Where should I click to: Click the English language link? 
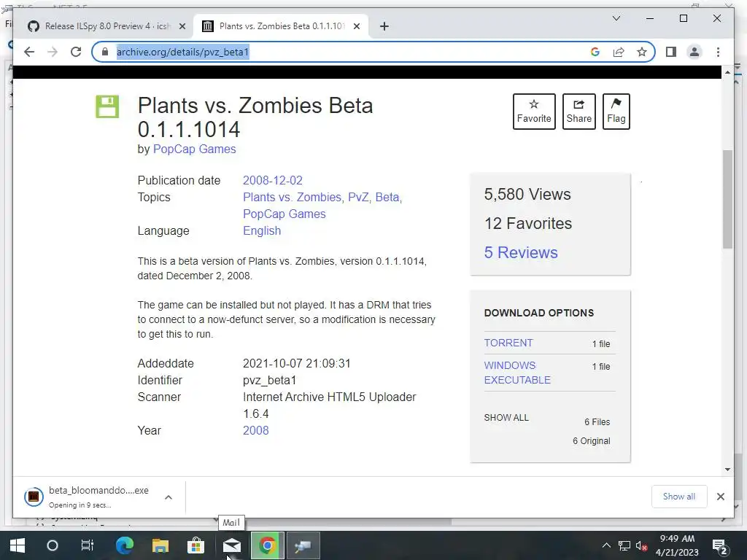(262, 230)
